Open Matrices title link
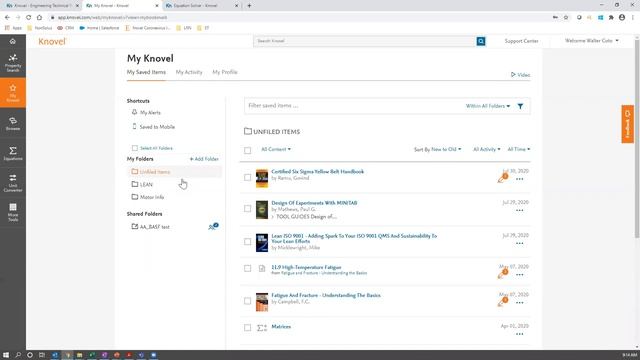 pyautogui.click(x=281, y=327)
